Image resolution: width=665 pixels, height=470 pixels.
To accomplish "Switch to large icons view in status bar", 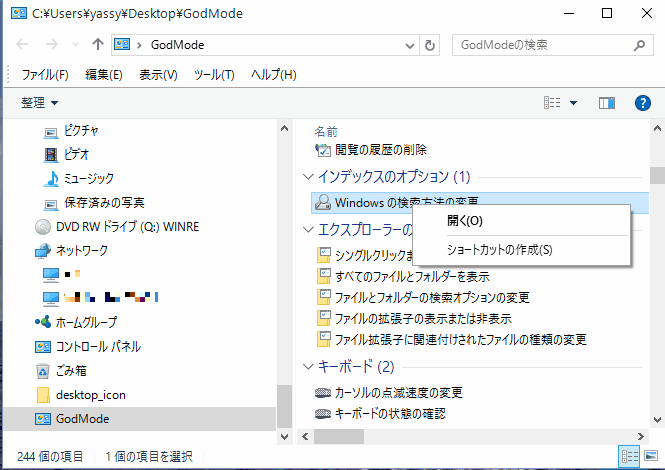I will (x=651, y=456).
